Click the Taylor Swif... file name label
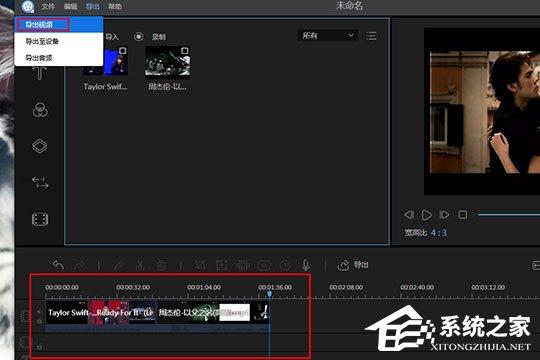This screenshot has width=540, height=360. [105, 87]
